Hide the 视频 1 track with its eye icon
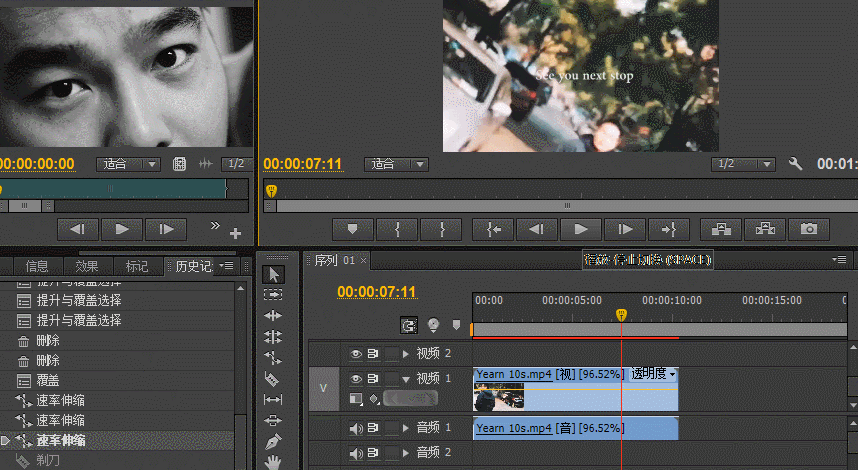858x470 pixels. [355, 379]
